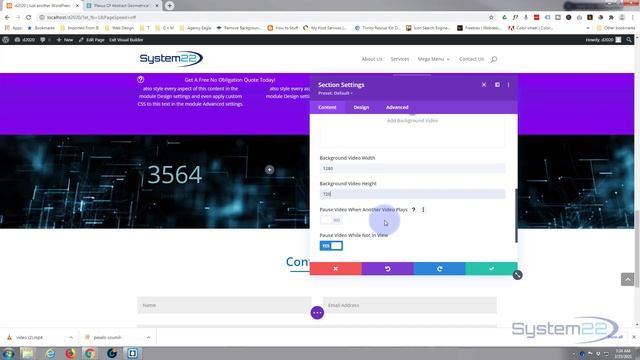Select the Content tab in Section Settings
Image resolution: width=640 pixels, height=360 pixels.
tap(327, 107)
